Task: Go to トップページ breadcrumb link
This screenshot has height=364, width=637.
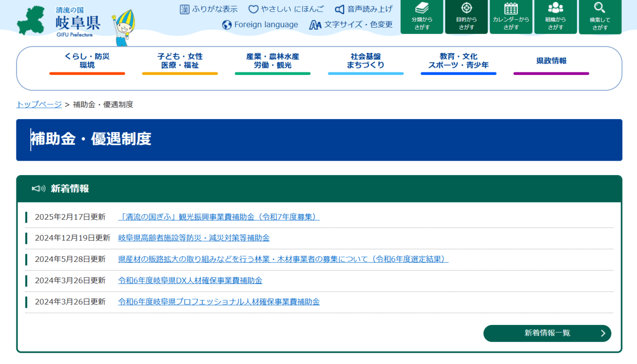Action: [39, 104]
